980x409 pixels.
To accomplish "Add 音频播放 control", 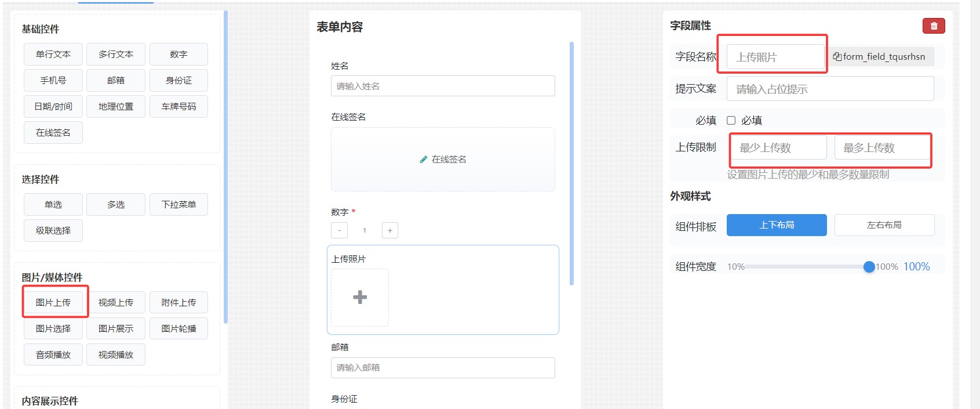I will point(53,354).
